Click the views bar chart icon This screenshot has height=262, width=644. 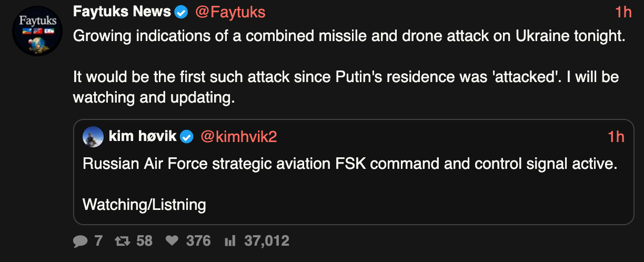pos(229,241)
